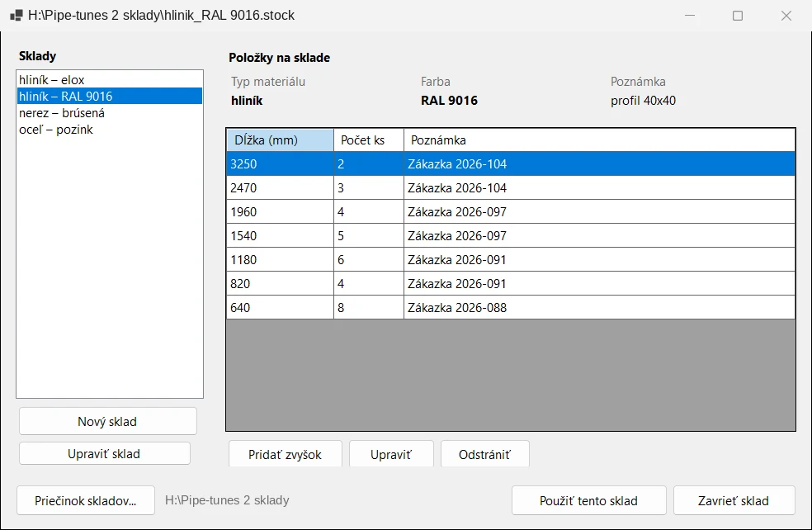Click the quantity cell '8' in the 640 row
812x530 pixels.
click(369, 307)
